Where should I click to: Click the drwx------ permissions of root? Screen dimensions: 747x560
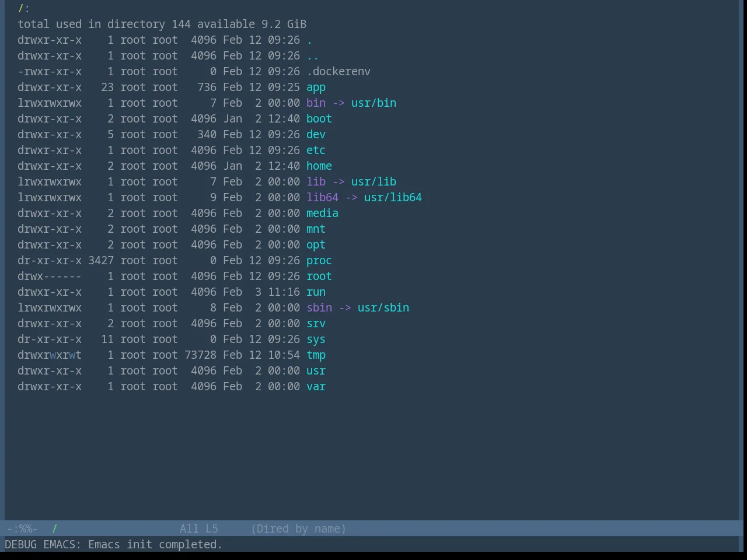pyautogui.click(x=50, y=276)
